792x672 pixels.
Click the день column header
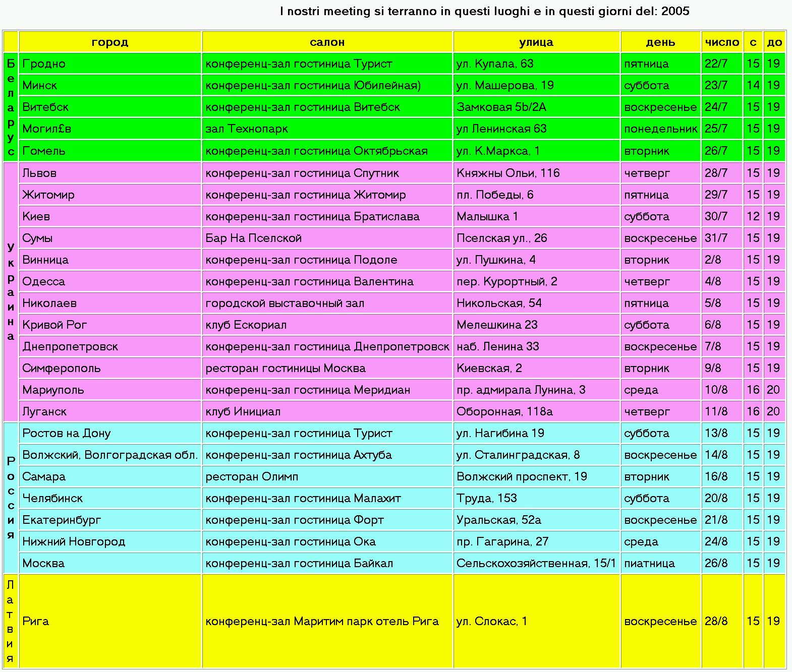tap(660, 42)
